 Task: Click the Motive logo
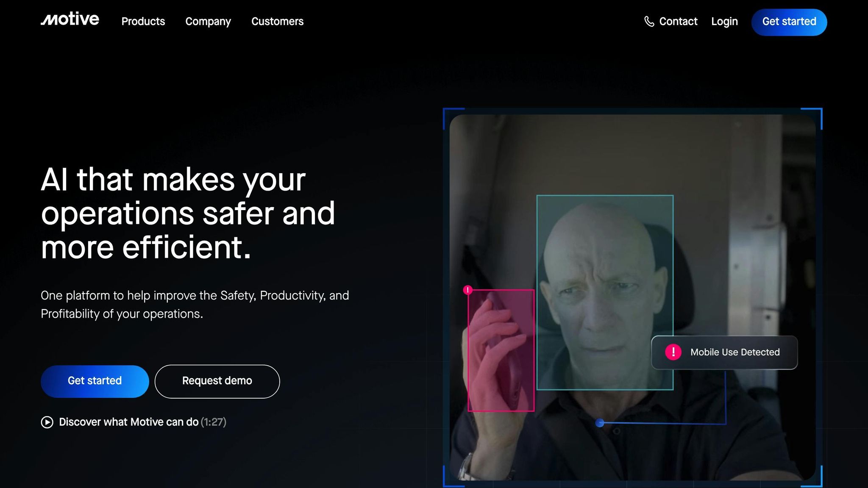point(70,19)
